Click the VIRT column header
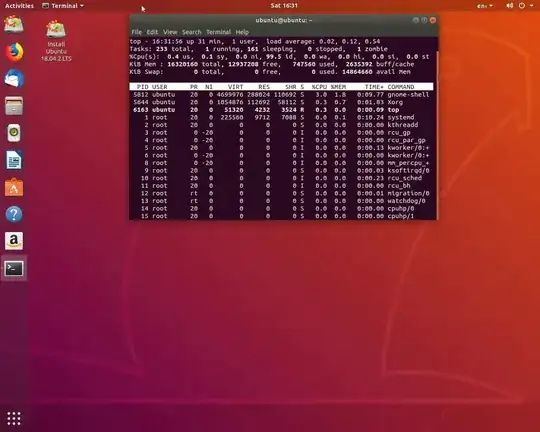Screen dimensions: 540x432 [x=235, y=87]
